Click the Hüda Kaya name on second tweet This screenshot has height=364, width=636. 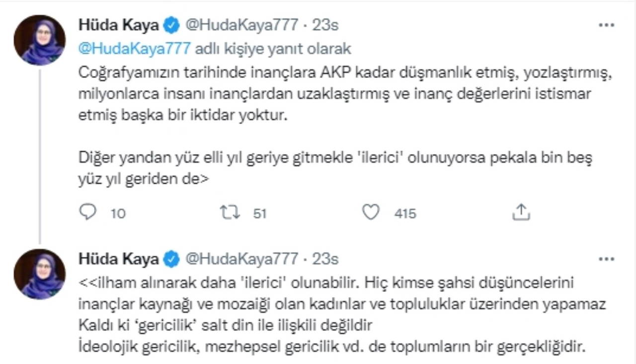pyautogui.click(x=118, y=259)
